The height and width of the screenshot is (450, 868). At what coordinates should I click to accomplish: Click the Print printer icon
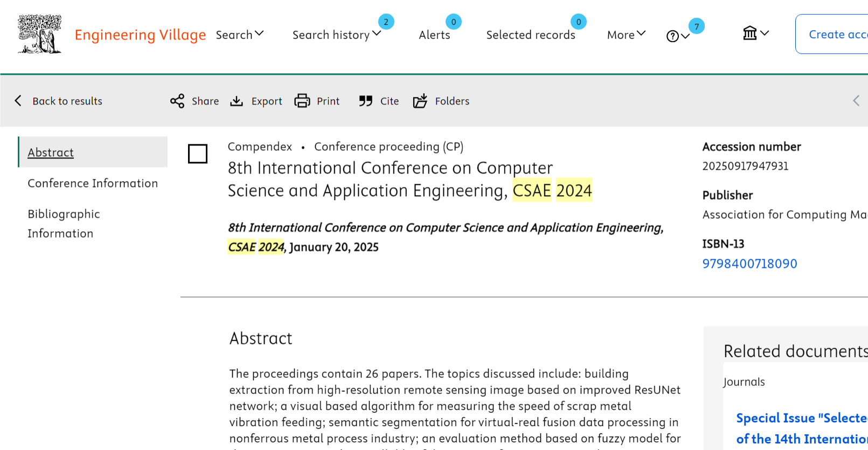tap(302, 101)
